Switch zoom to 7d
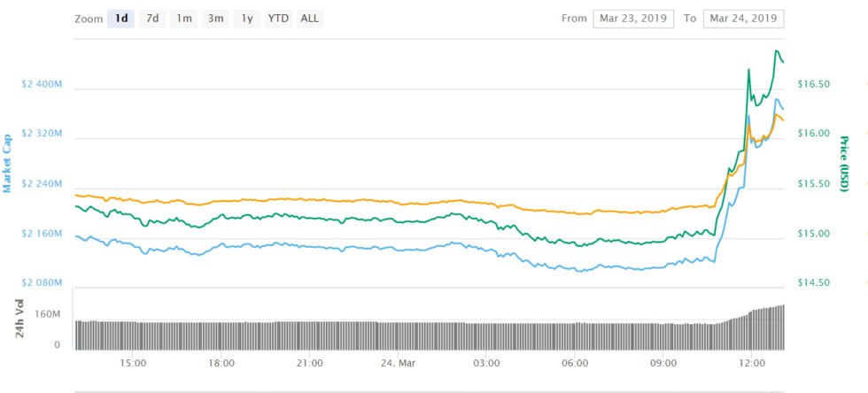 [x=152, y=19]
